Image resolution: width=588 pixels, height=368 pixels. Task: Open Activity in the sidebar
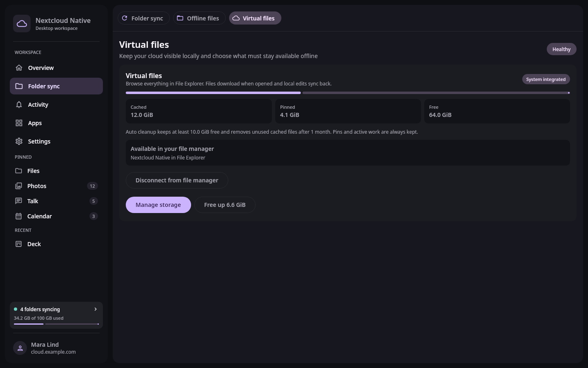pos(56,104)
